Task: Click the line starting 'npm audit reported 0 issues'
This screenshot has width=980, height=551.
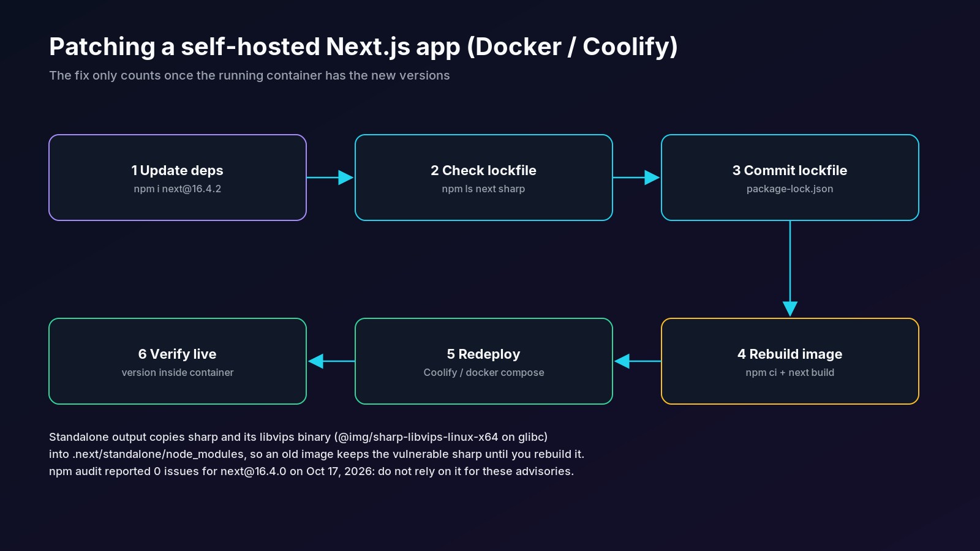Action: click(x=311, y=471)
